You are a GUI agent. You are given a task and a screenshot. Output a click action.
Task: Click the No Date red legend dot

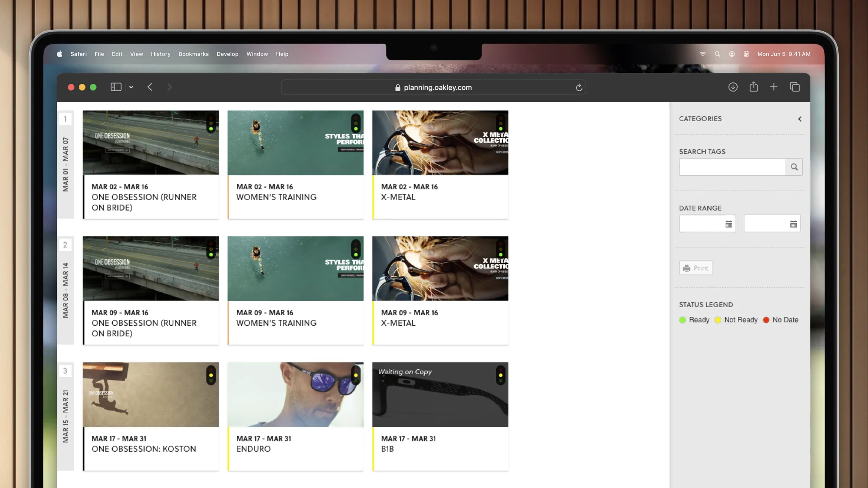[x=766, y=320]
